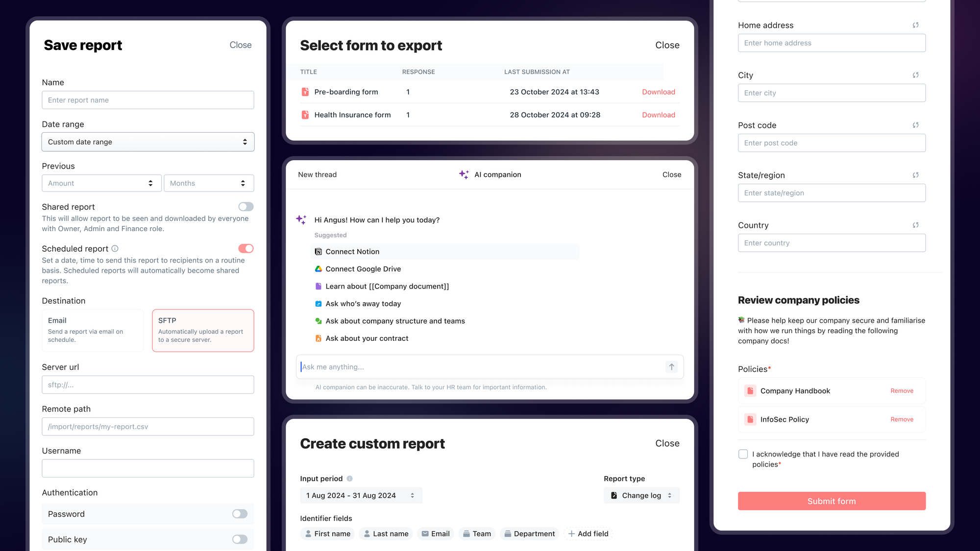Open the Change log report type dropdown

click(x=641, y=495)
